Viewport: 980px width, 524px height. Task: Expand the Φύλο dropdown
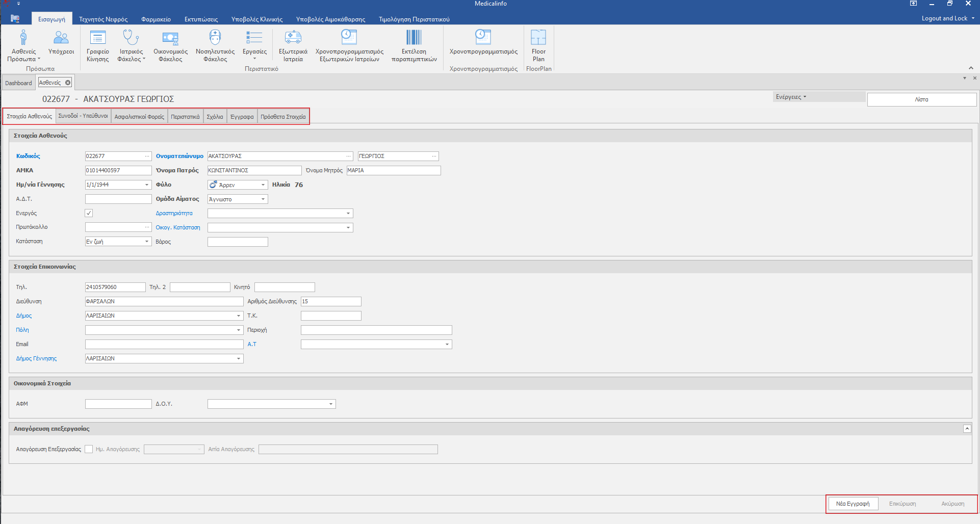click(263, 185)
